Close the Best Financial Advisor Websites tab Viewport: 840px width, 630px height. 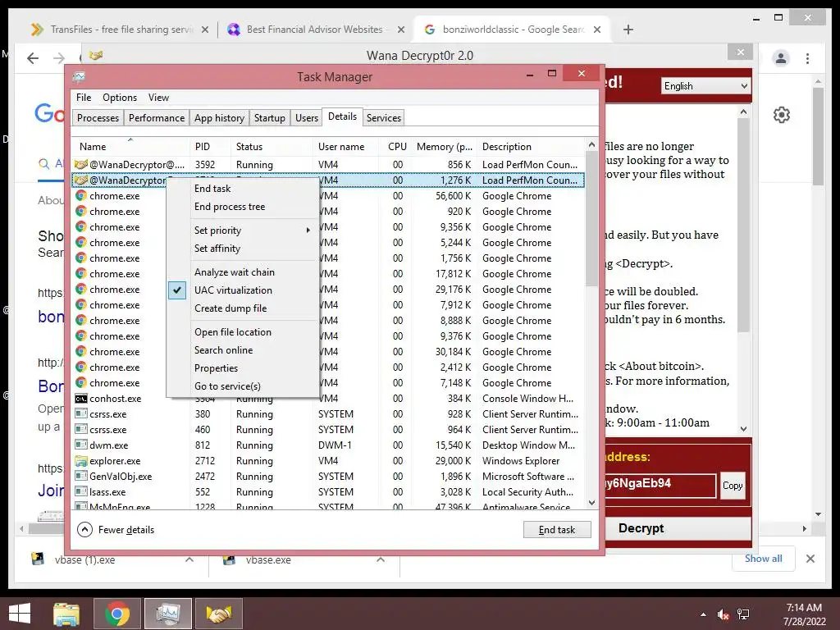click(x=400, y=30)
